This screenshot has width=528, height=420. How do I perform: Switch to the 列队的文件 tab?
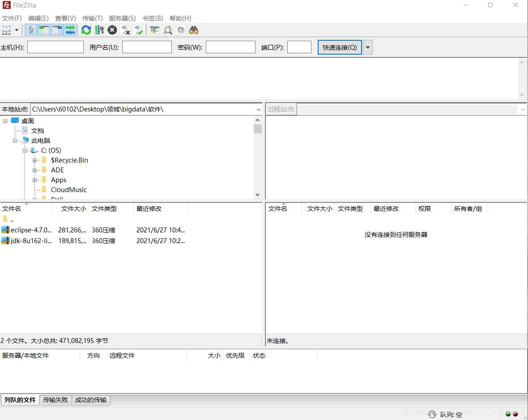click(x=20, y=400)
